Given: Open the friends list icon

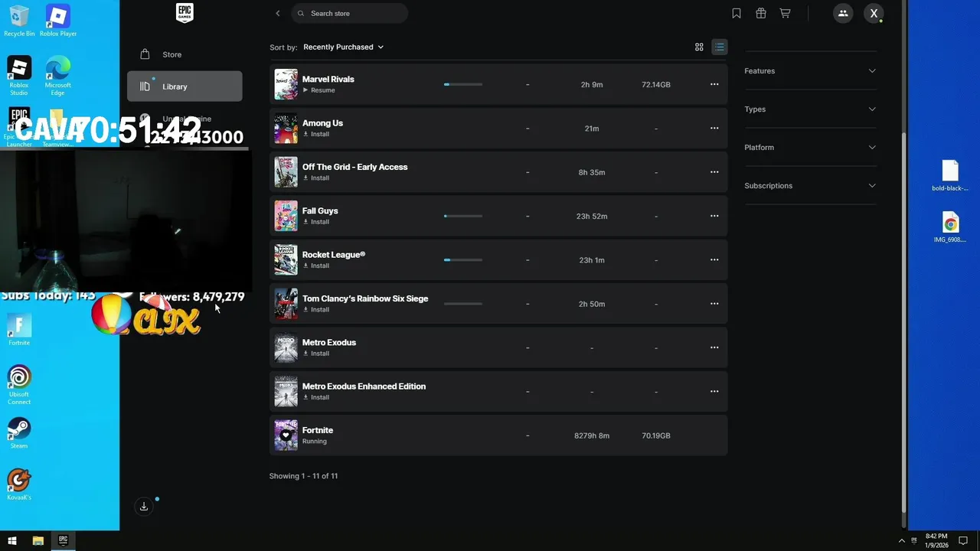Looking at the screenshot, I should point(843,13).
